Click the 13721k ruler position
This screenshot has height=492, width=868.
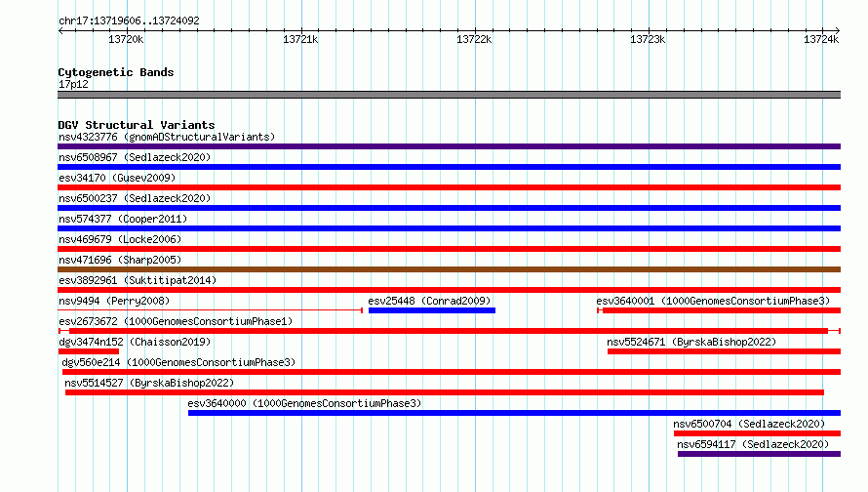pos(300,39)
